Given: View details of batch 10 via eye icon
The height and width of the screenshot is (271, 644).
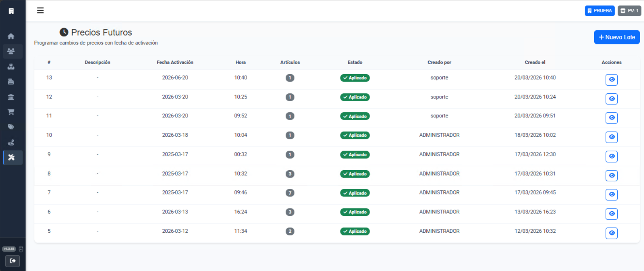Looking at the screenshot, I should point(611,137).
